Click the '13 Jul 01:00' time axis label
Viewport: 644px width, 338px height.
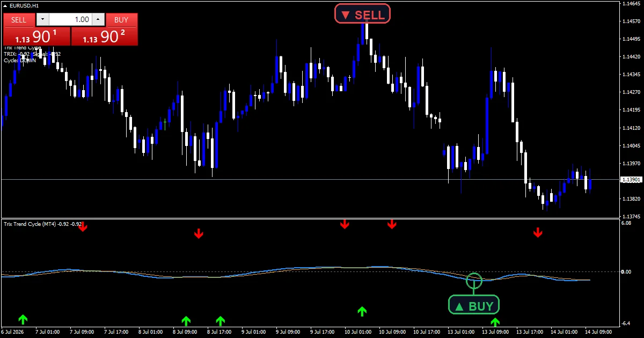click(x=460, y=332)
